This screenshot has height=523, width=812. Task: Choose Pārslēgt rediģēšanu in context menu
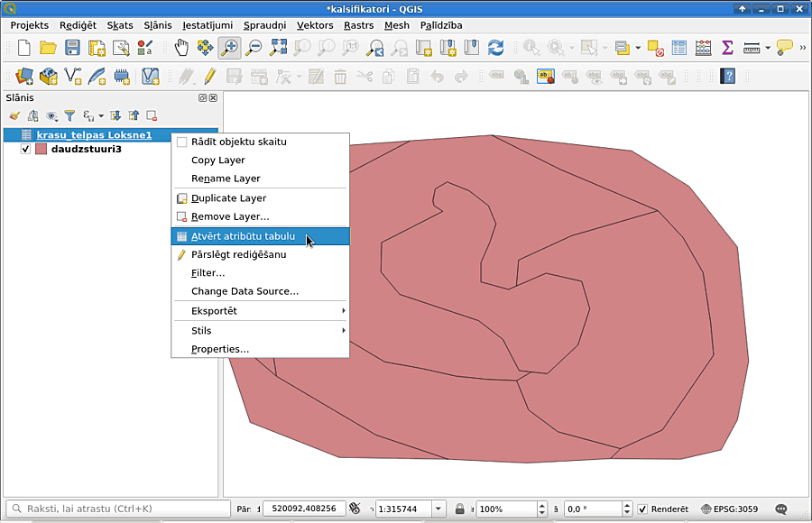coord(260,254)
